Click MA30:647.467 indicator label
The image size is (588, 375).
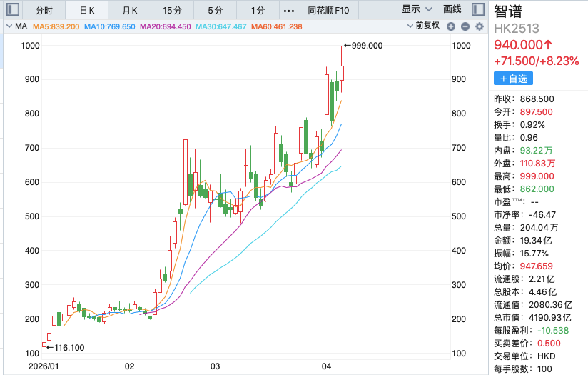[x=221, y=26]
